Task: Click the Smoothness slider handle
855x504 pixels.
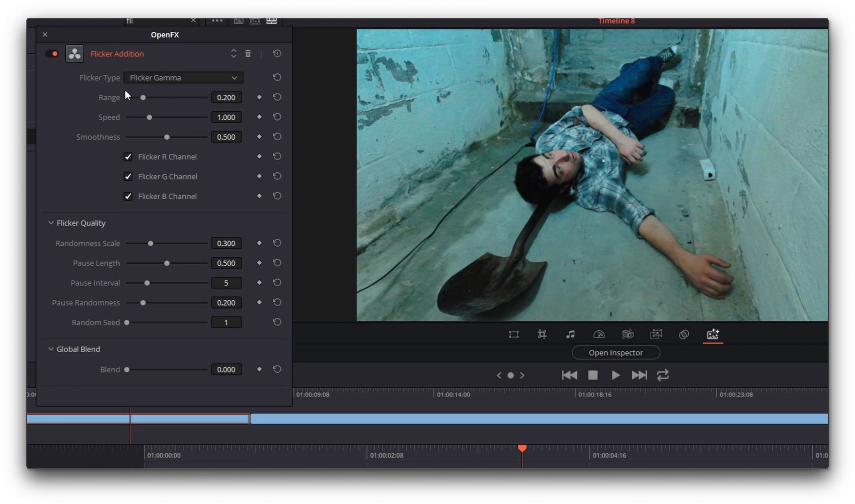Action: (x=167, y=137)
